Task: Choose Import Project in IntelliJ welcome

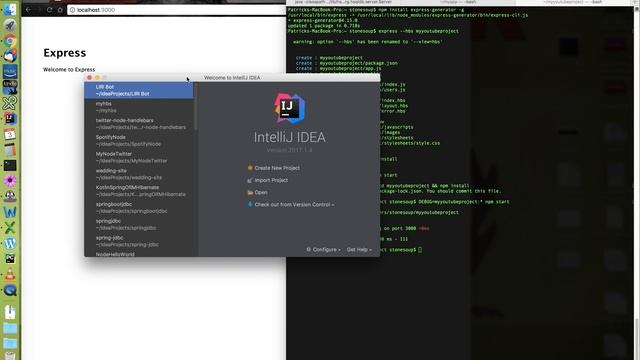Action: [268, 180]
